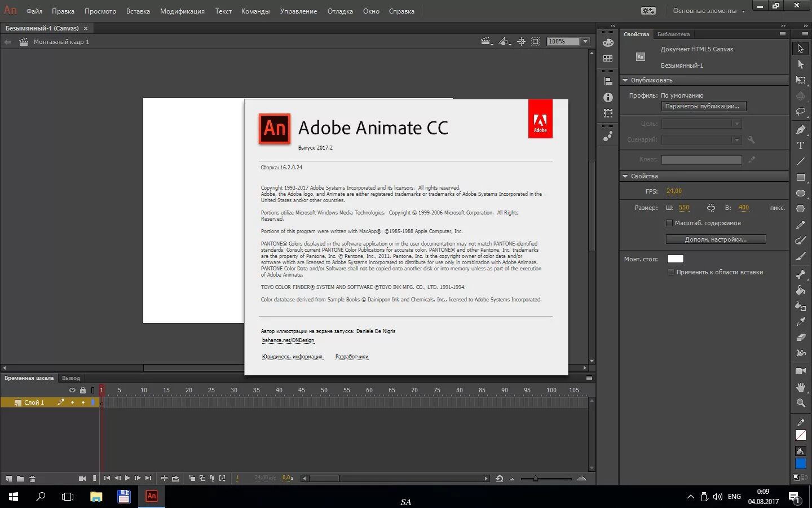Toggle lock column padlock for all layers
Viewport: 812px width, 508px height.
coord(83,390)
